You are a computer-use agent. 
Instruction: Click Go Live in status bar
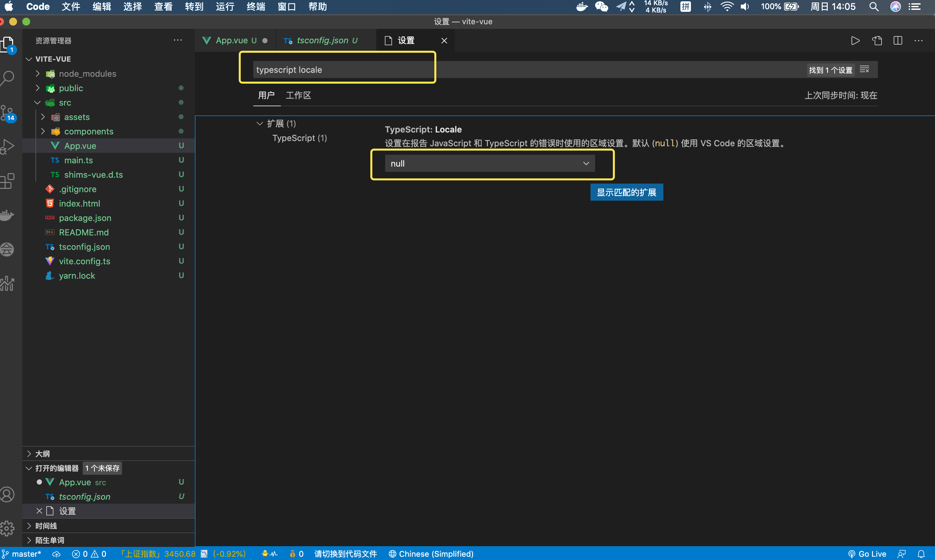point(867,554)
